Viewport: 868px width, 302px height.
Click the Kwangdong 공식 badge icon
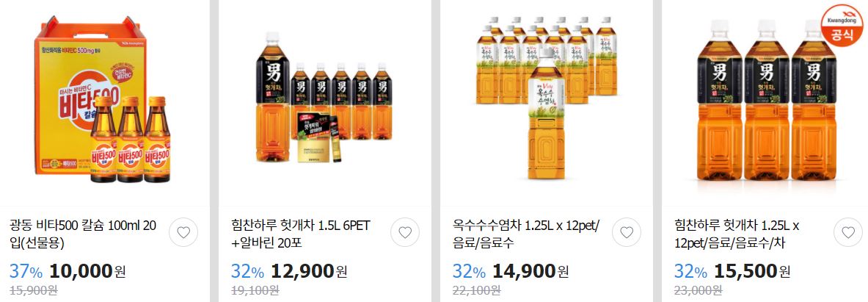842,26
